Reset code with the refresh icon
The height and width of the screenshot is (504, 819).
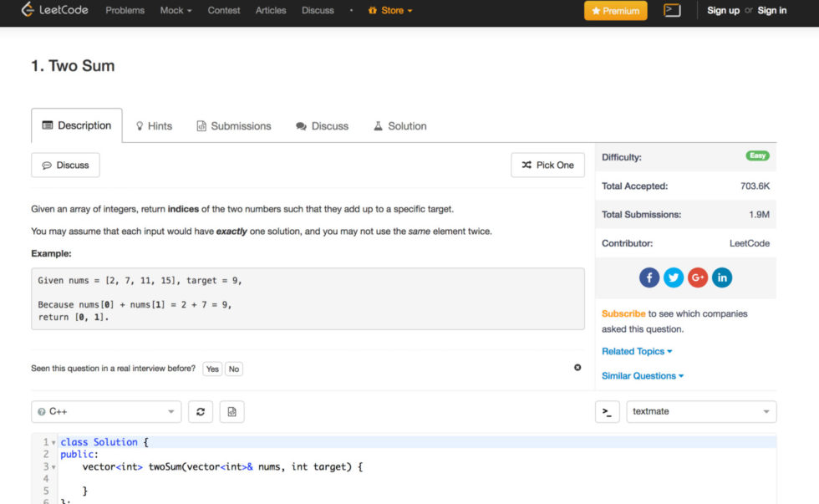(x=201, y=411)
